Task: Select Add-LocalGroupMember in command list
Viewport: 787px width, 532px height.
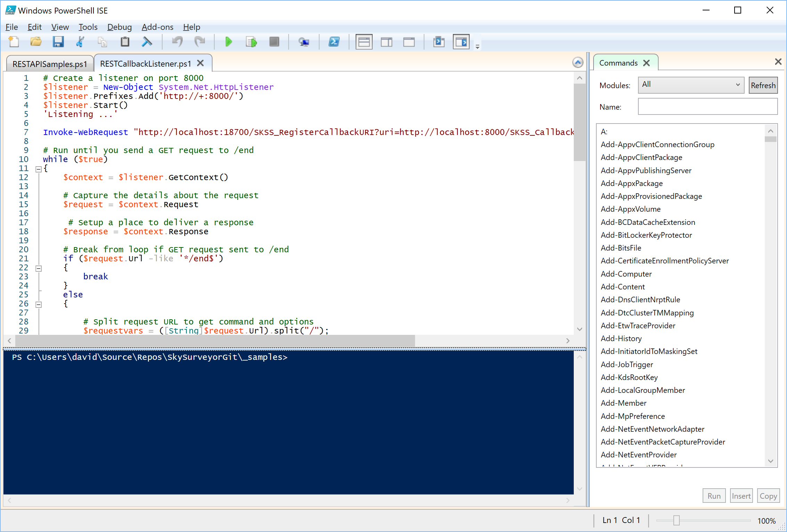Action: (643, 390)
